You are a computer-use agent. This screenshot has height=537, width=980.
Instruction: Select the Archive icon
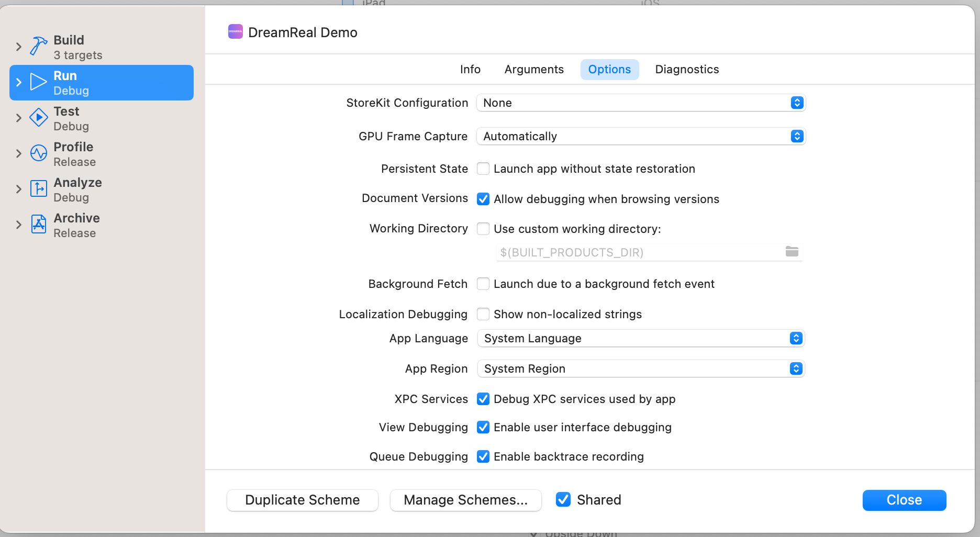[38, 225]
